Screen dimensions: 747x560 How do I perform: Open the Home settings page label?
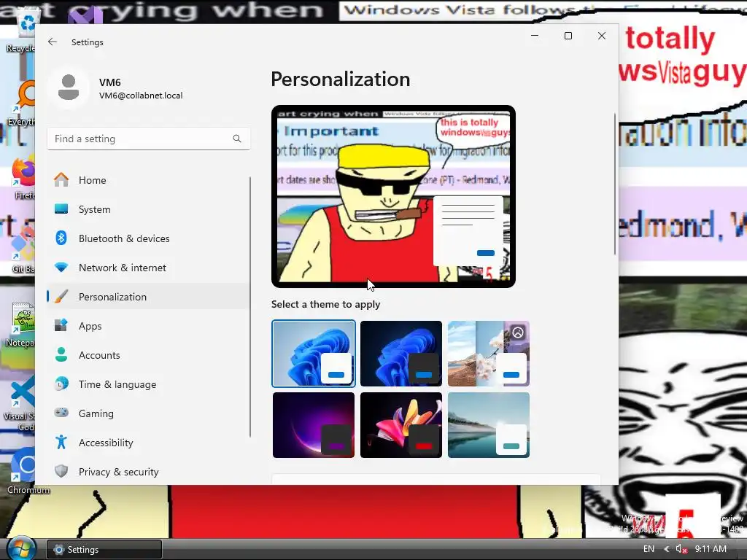click(93, 180)
